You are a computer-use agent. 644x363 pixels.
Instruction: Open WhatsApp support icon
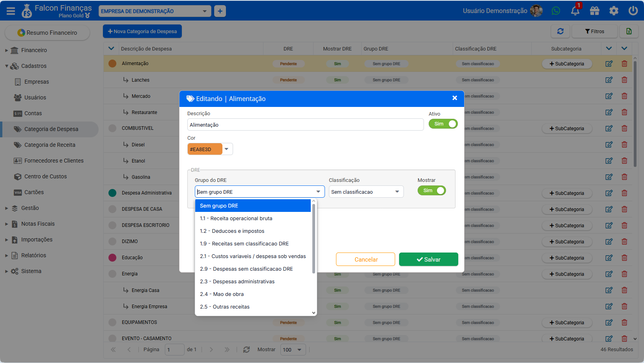[x=556, y=11]
